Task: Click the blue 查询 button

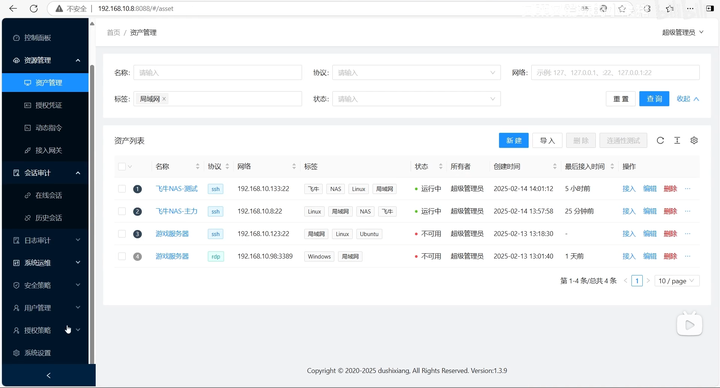Action: point(654,99)
